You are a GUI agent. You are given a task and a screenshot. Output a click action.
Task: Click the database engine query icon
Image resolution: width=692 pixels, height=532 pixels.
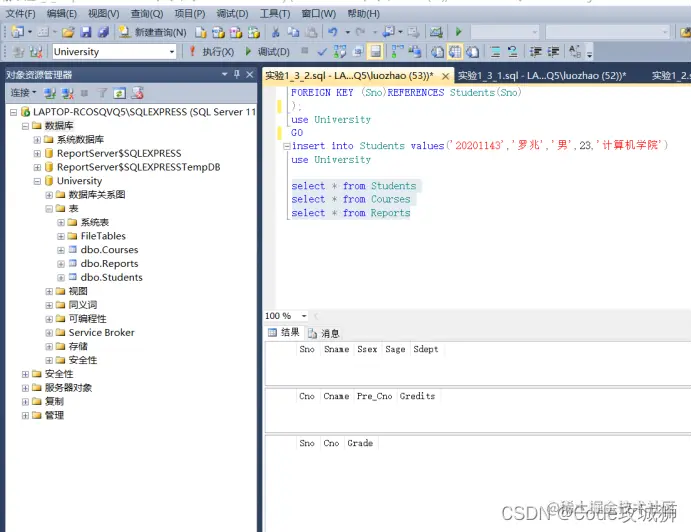point(201,32)
